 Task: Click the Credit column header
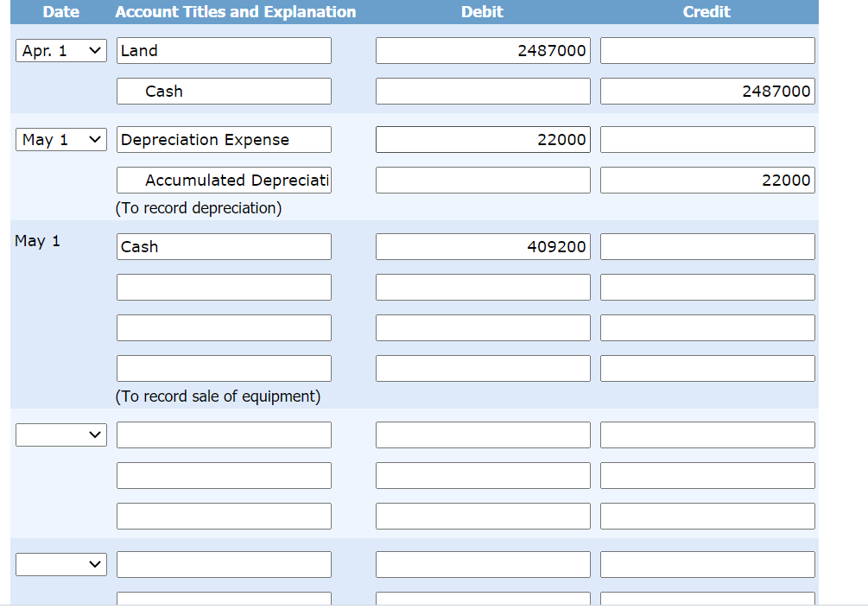[706, 11]
